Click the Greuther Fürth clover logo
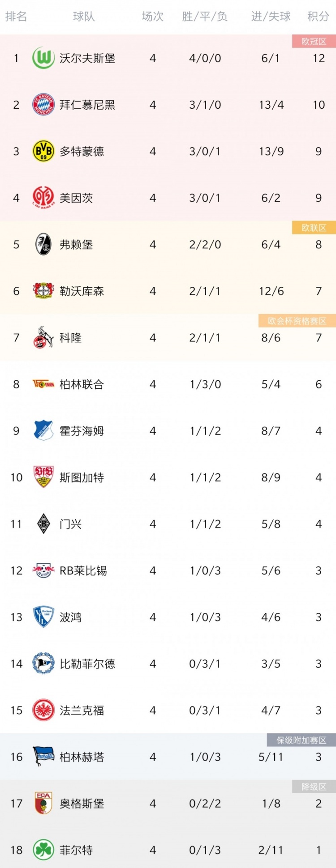The height and width of the screenshot is (868, 336). (x=43, y=850)
